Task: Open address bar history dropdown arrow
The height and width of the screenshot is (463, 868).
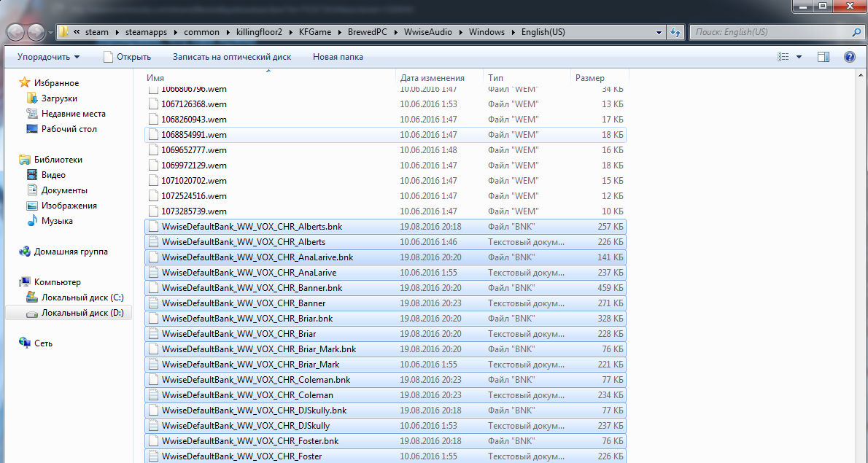Action: pyautogui.click(x=659, y=32)
